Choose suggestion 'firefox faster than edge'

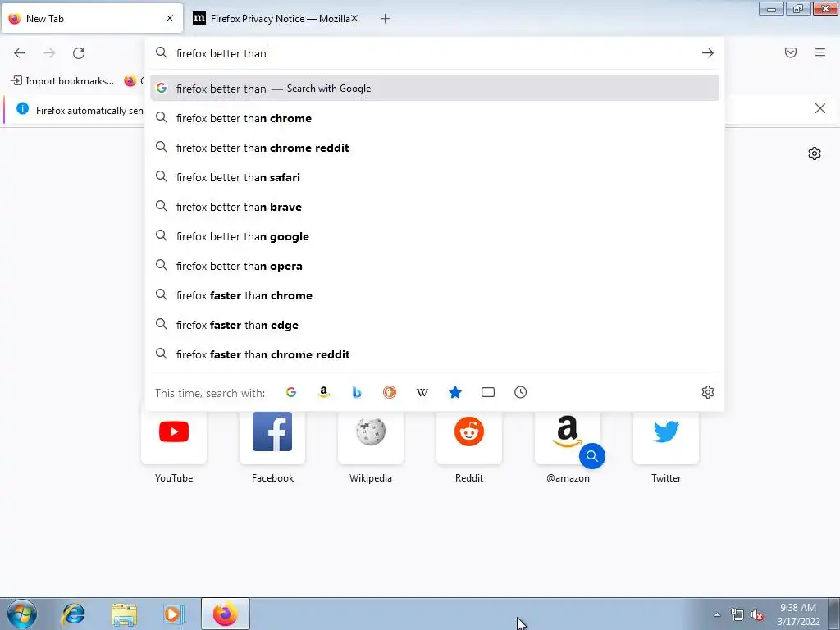[x=435, y=325]
